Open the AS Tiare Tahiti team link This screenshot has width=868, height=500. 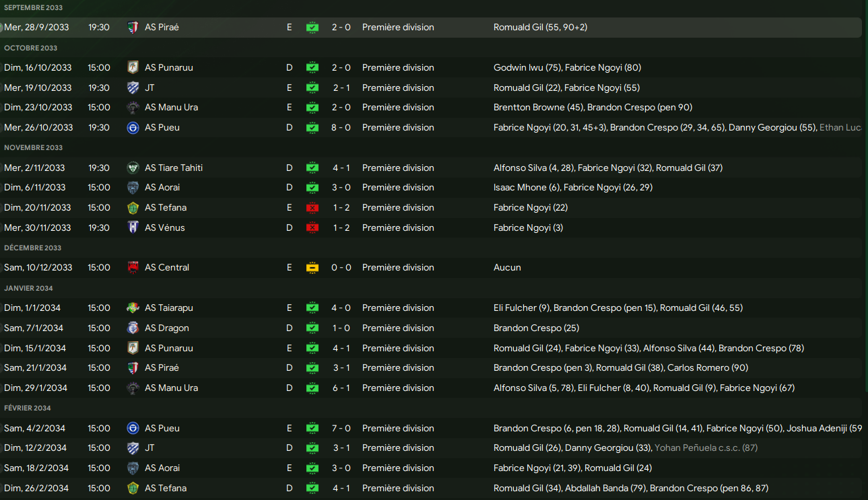click(x=173, y=168)
